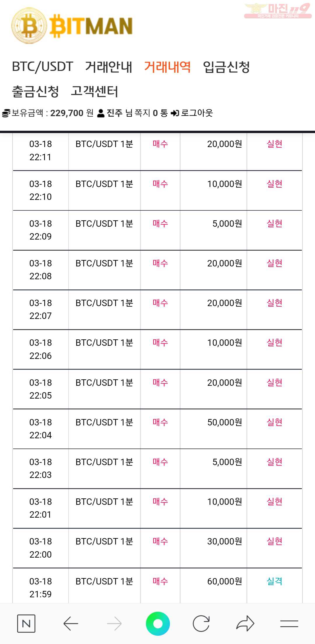
Task: Select the 22:04 50,000원 trade row
Action: coord(157,429)
